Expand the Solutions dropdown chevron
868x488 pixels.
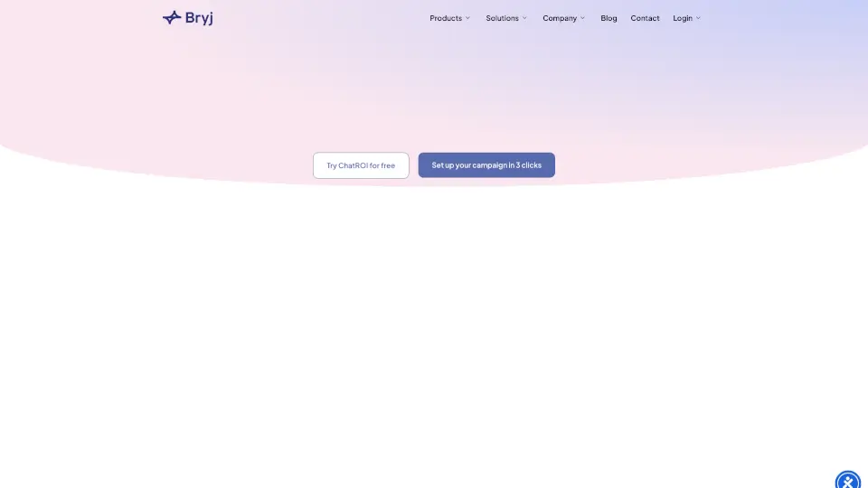pyautogui.click(x=524, y=18)
